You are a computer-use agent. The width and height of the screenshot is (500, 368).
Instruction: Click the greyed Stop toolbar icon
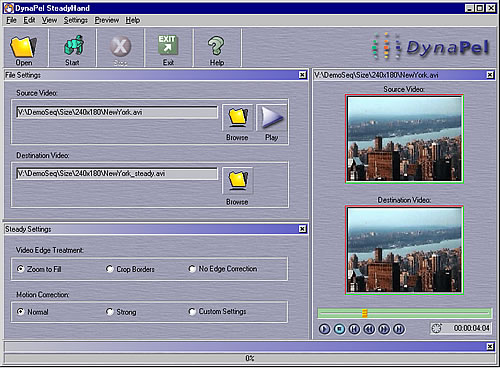(x=120, y=48)
